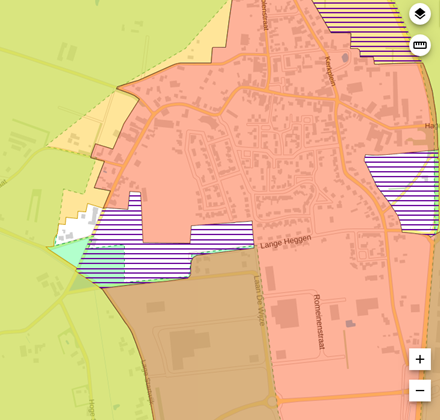Screen dimensions: 440x420
Task: Select the purple-striped zone beside the layers button
Action: click(x=367, y=30)
